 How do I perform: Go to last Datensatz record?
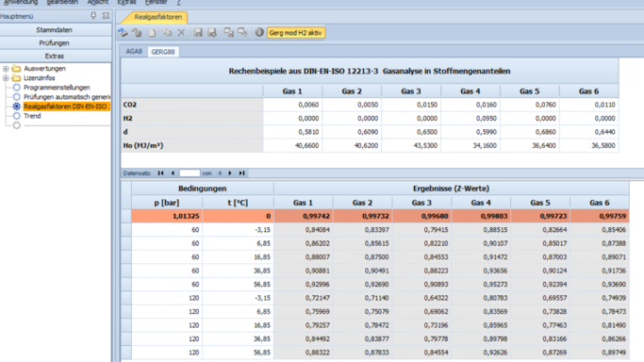[x=242, y=173]
